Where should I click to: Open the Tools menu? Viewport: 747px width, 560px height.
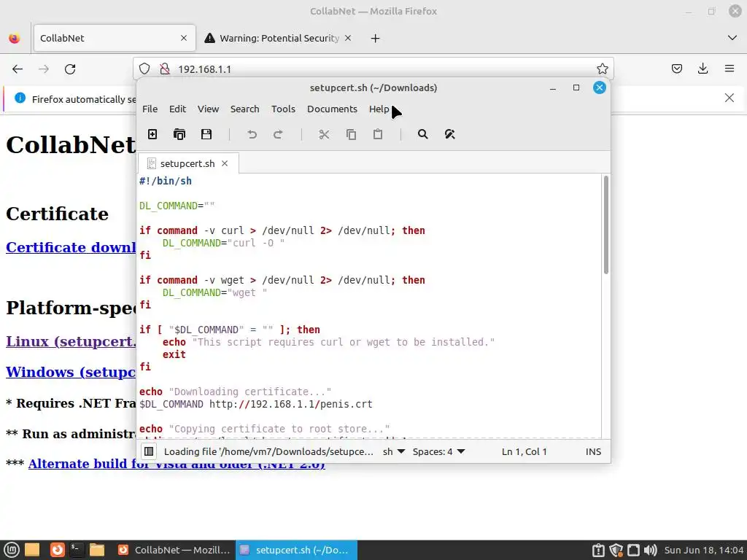point(284,109)
